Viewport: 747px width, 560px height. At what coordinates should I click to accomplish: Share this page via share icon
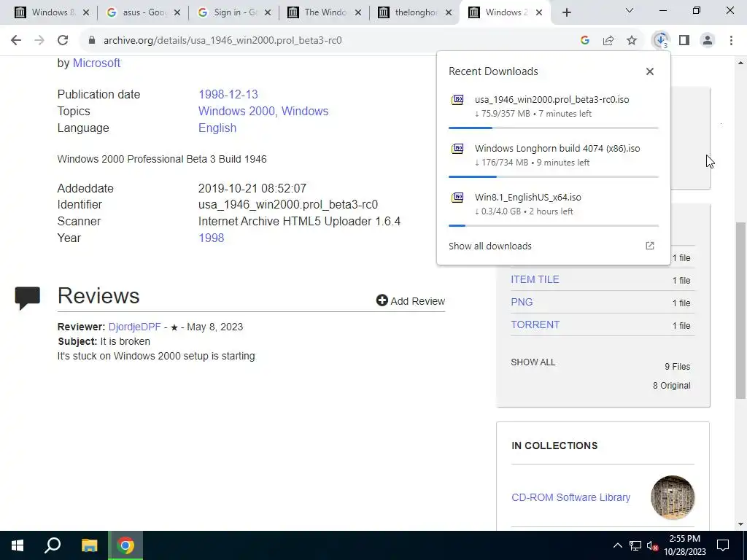[608, 41]
